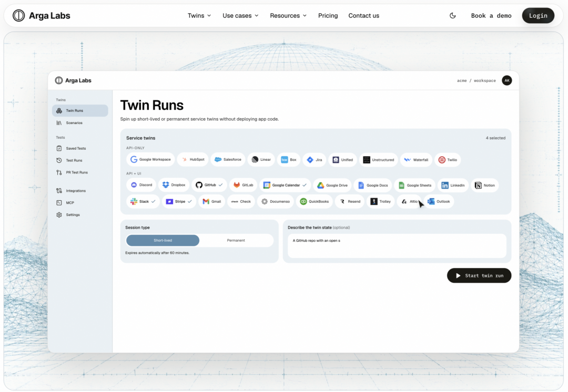This screenshot has height=392, width=568.
Task: Click the MCP terminal icon
Action: click(59, 203)
